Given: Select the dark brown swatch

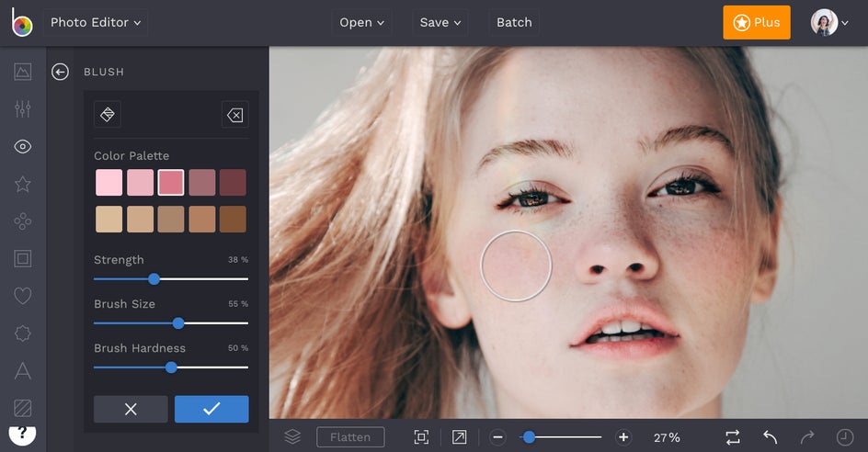Looking at the screenshot, I should [x=233, y=219].
